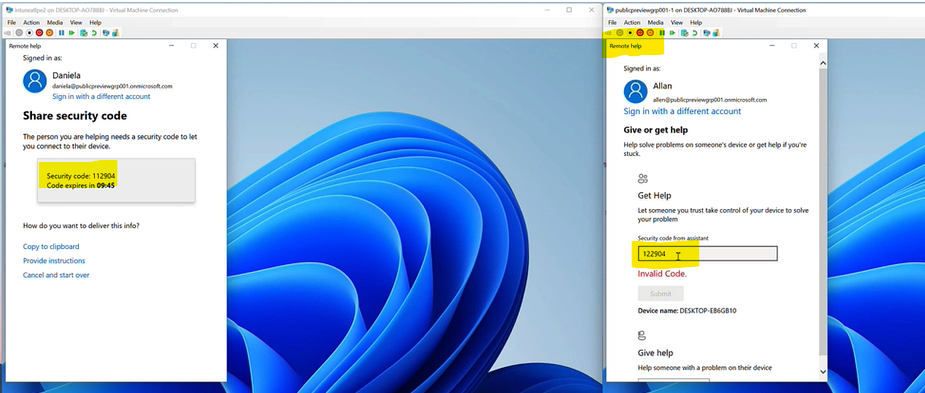
Task: Click last toolbar icon in intuneatlpe2 window
Action: pyautogui.click(x=116, y=33)
